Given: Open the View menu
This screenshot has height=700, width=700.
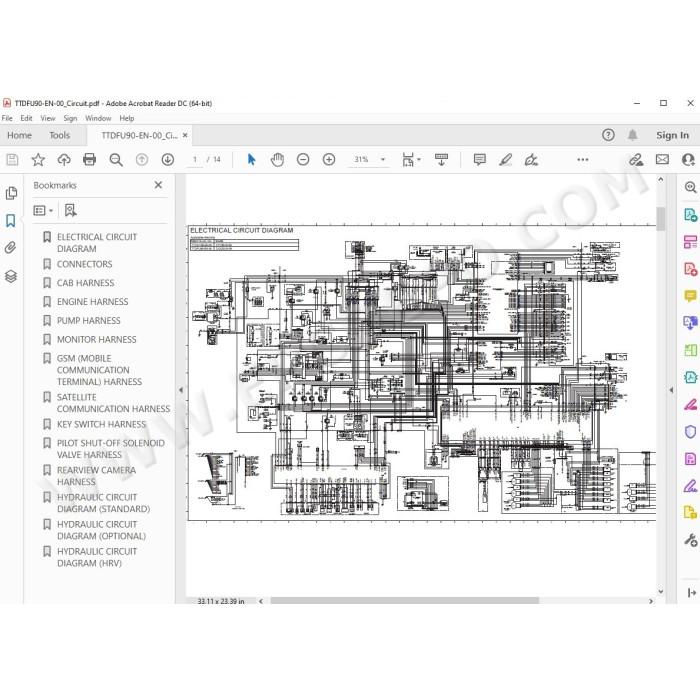Looking at the screenshot, I should pos(48,118).
